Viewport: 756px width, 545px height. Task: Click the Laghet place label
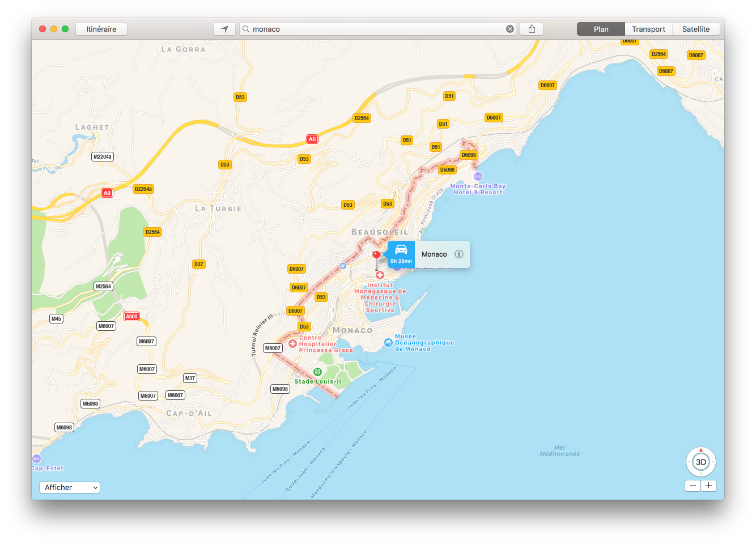pos(92,127)
